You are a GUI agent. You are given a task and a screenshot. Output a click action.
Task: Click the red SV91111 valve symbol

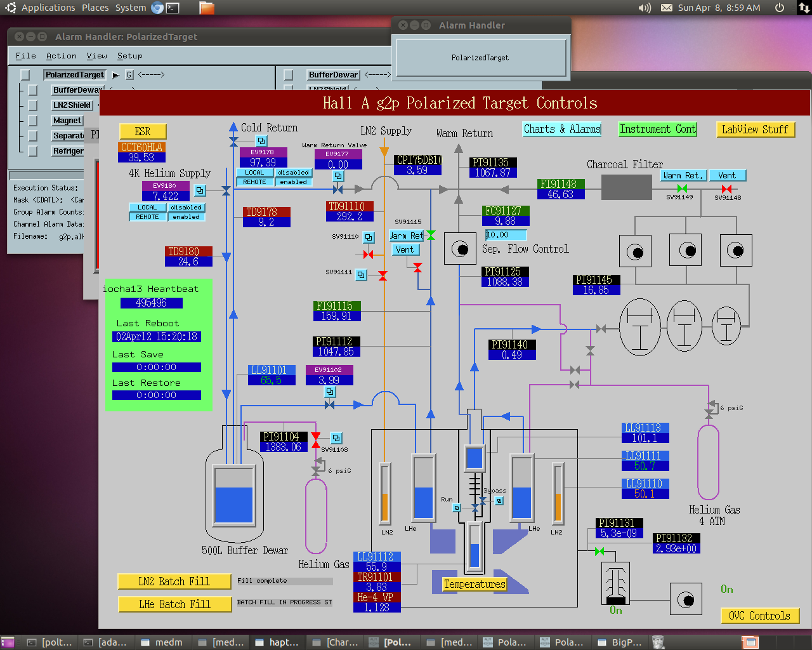click(x=383, y=275)
